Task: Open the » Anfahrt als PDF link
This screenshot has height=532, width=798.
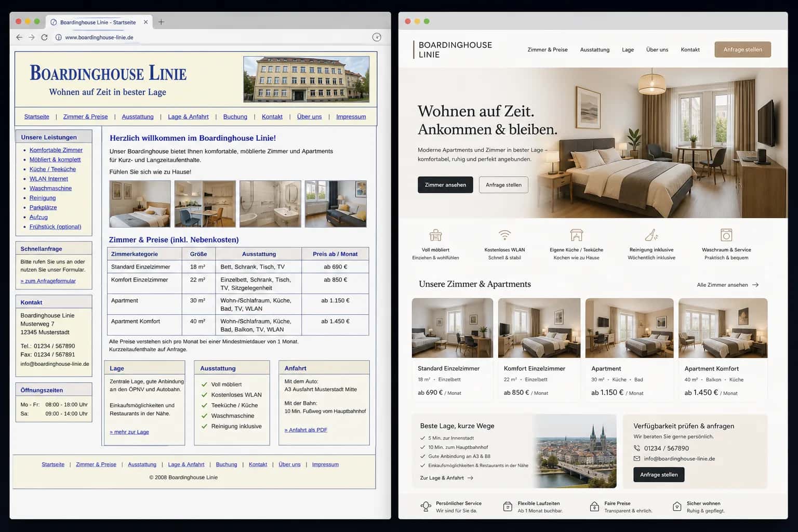Action: click(x=306, y=430)
